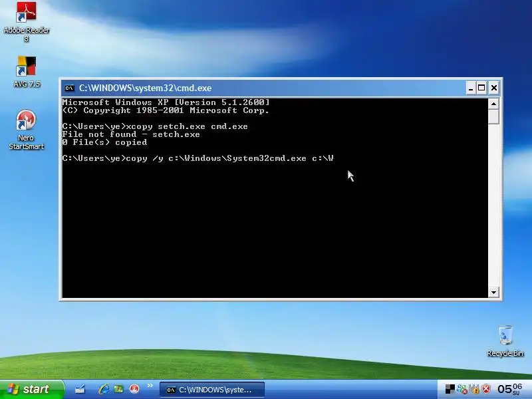
Task: Open the Messenger tray icon
Action: 462,389
